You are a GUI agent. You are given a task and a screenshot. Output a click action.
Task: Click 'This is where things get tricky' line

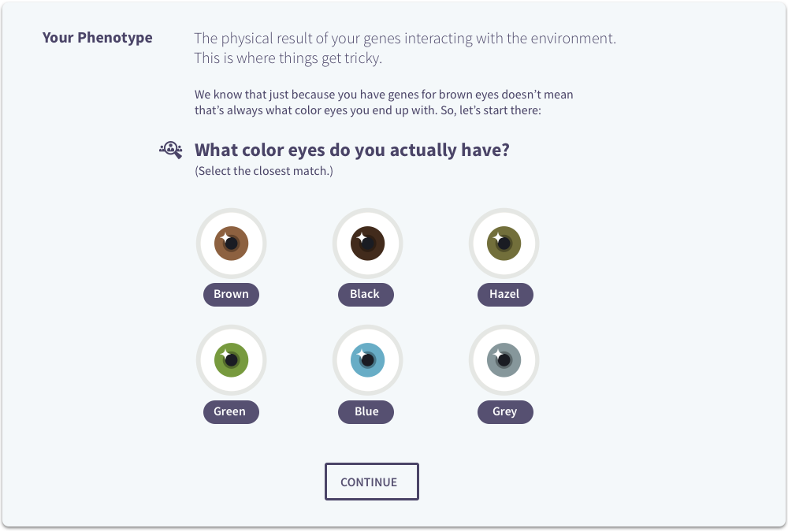coord(288,58)
